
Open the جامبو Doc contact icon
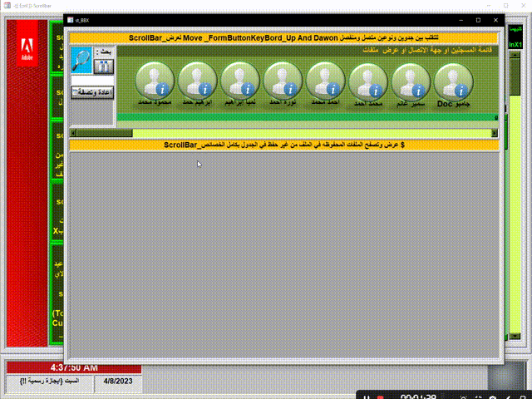click(454, 81)
